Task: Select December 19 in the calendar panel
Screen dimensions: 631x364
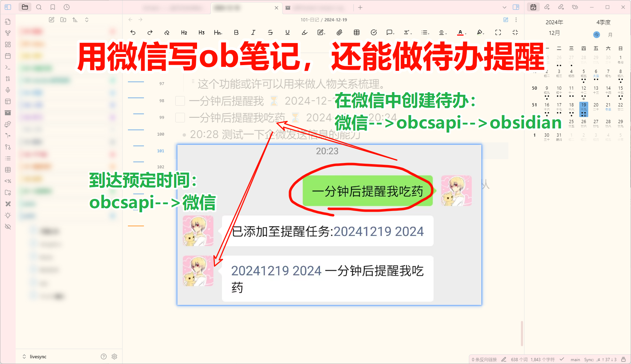Action: point(584,107)
